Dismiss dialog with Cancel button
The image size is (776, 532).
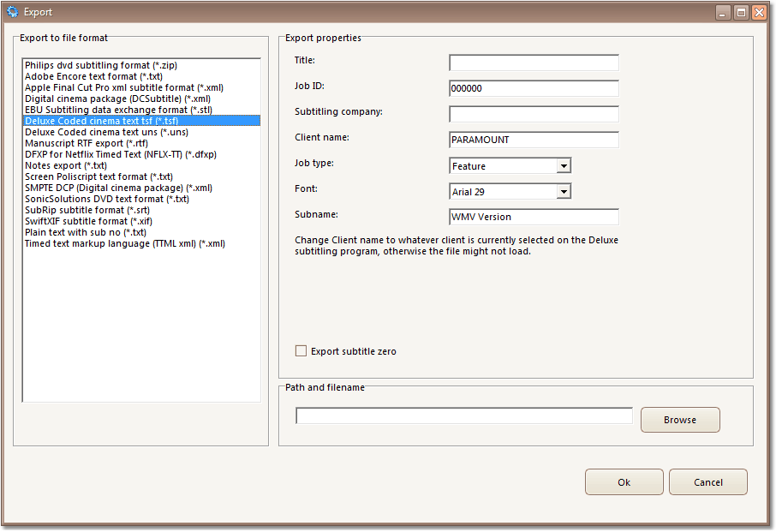(x=708, y=482)
